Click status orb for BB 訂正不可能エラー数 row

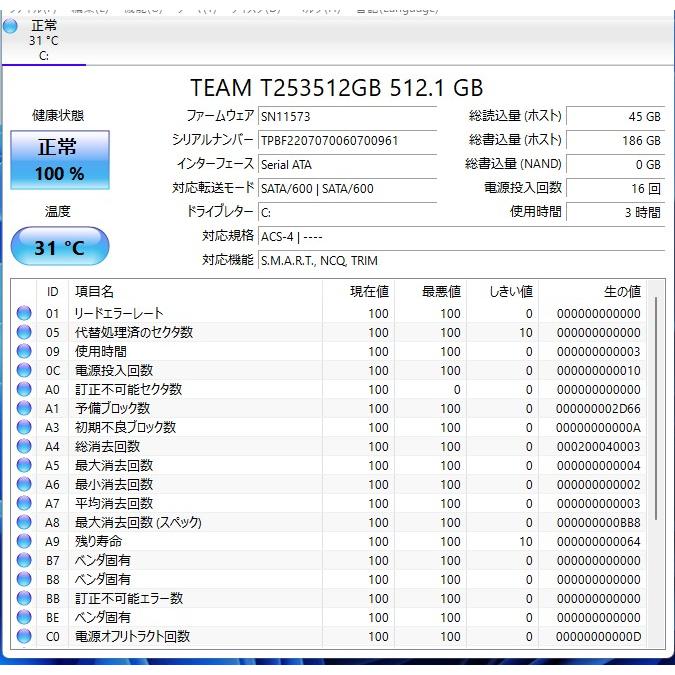(24, 598)
